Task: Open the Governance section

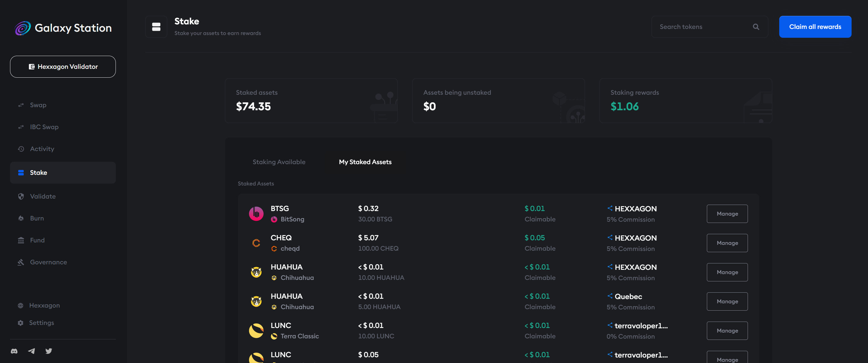Action: [48, 262]
